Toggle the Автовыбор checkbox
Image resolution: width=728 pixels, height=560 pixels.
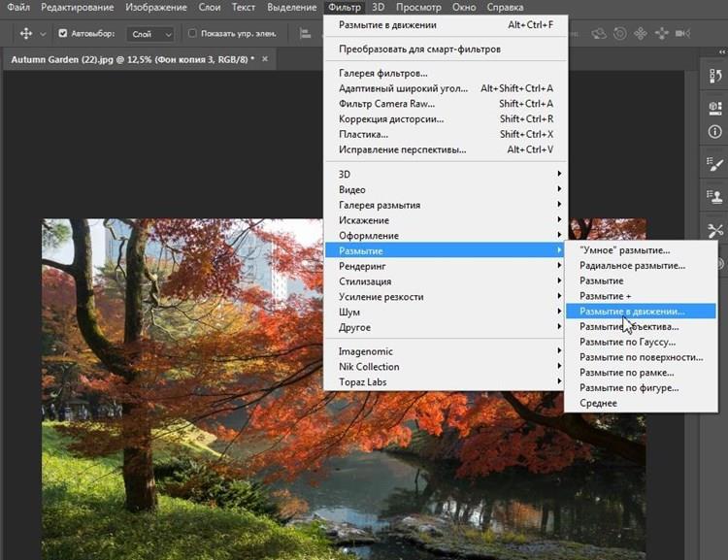(64, 33)
